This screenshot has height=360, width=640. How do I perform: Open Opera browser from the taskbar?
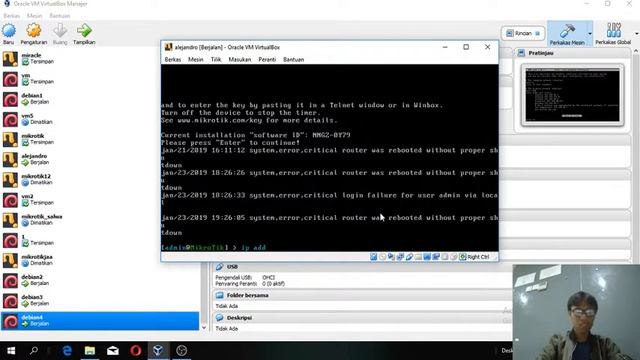click(x=136, y=351)
